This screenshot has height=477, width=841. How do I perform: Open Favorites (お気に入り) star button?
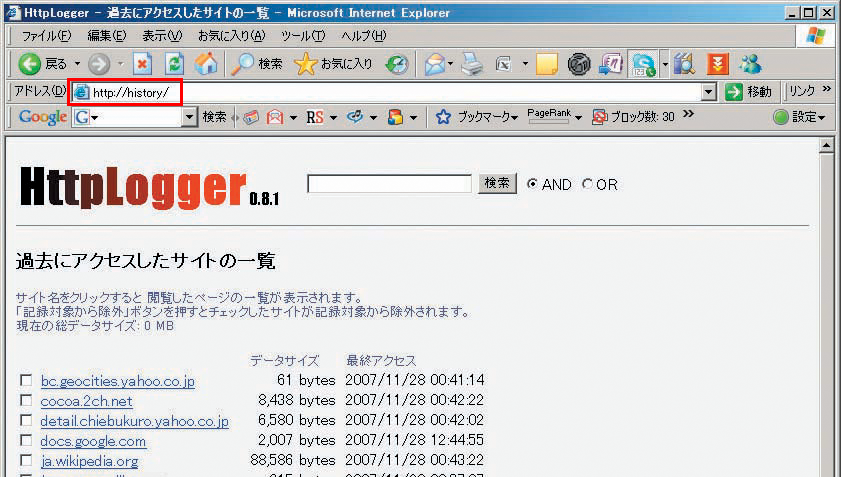[305, 64]
